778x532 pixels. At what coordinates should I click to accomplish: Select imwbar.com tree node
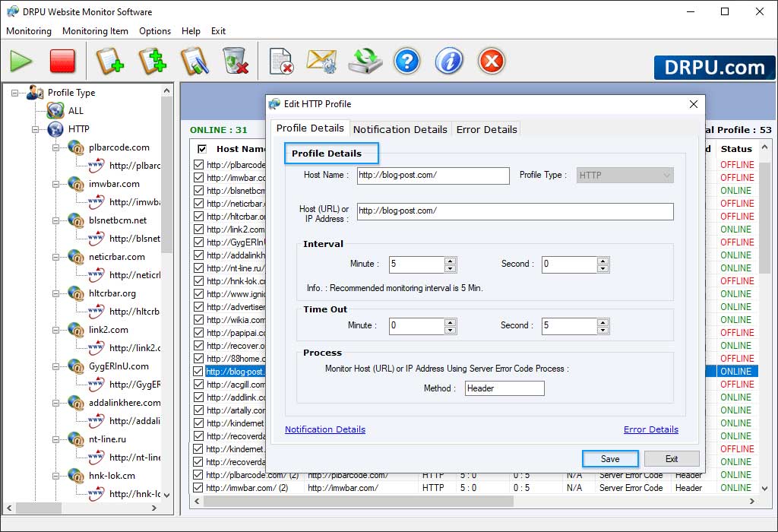114,184
